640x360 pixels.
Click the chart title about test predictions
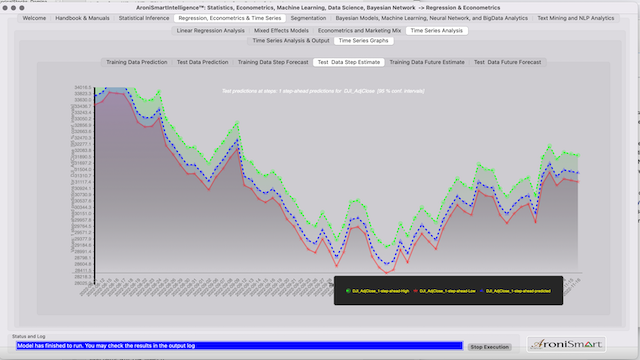323,91
